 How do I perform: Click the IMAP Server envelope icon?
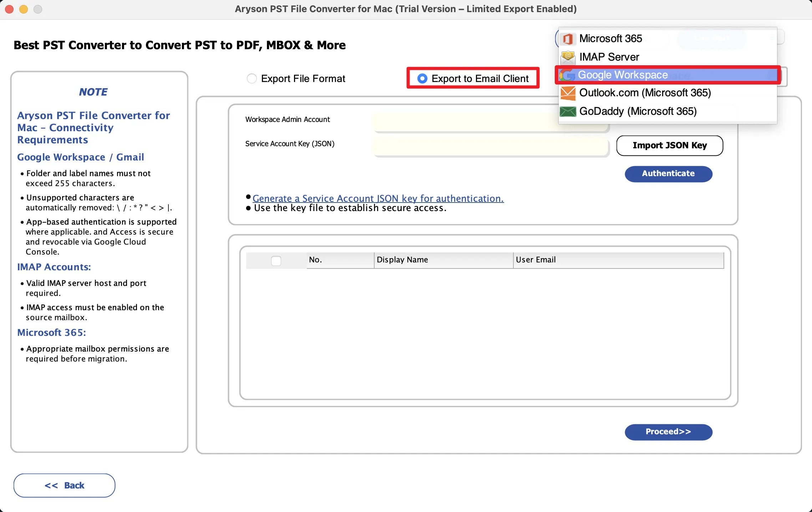(568, 57)
